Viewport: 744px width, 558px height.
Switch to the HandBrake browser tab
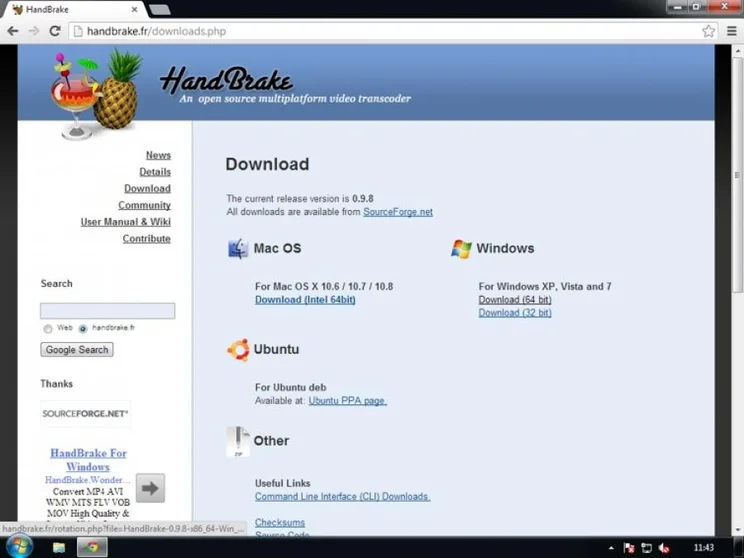74,9
